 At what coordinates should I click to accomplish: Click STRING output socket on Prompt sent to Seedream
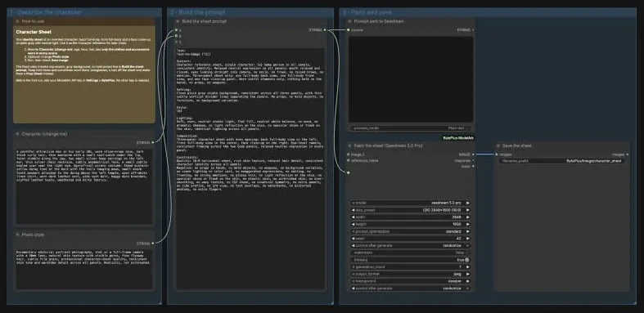pos(473,30)
